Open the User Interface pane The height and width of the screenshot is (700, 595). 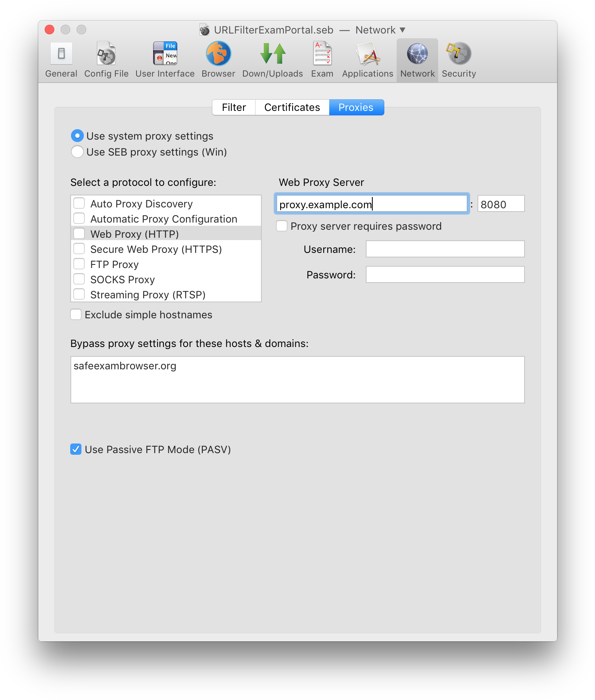pyautogui.click(x=165, y=60)
